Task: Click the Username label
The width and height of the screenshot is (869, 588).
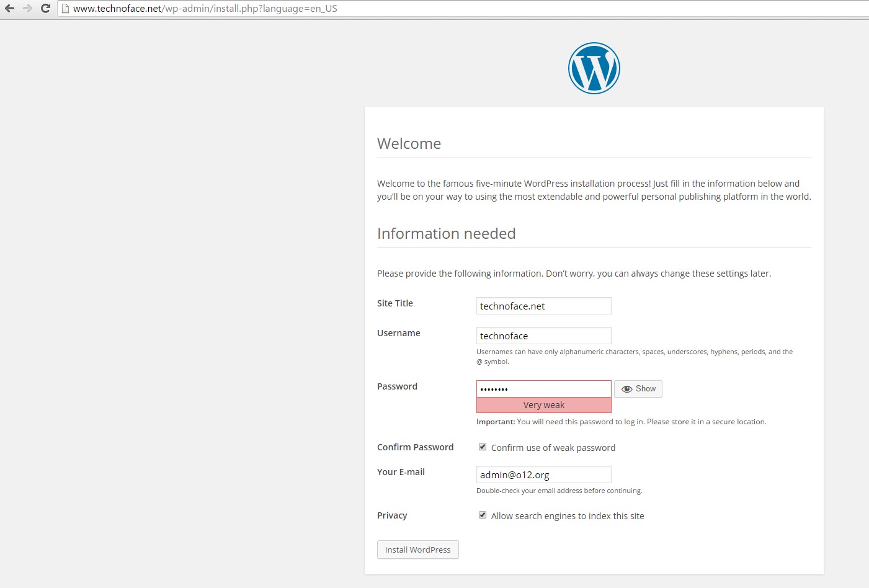Action: click(x=399, y=333)
